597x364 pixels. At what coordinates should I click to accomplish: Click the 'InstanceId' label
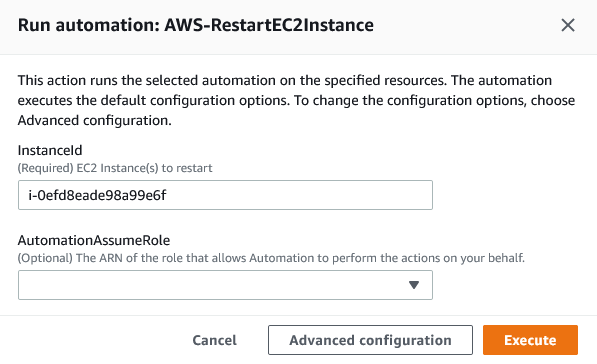coord(50,150)
